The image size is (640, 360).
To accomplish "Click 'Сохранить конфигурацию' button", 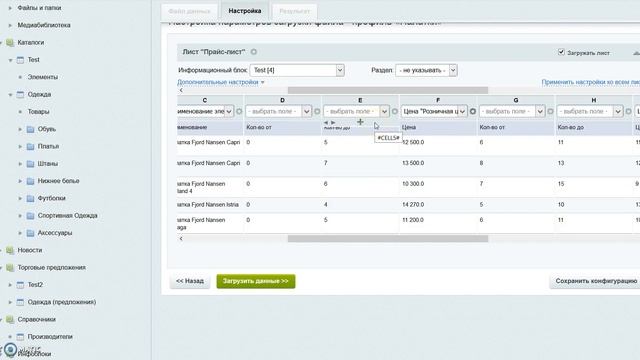I will (596, 281).
